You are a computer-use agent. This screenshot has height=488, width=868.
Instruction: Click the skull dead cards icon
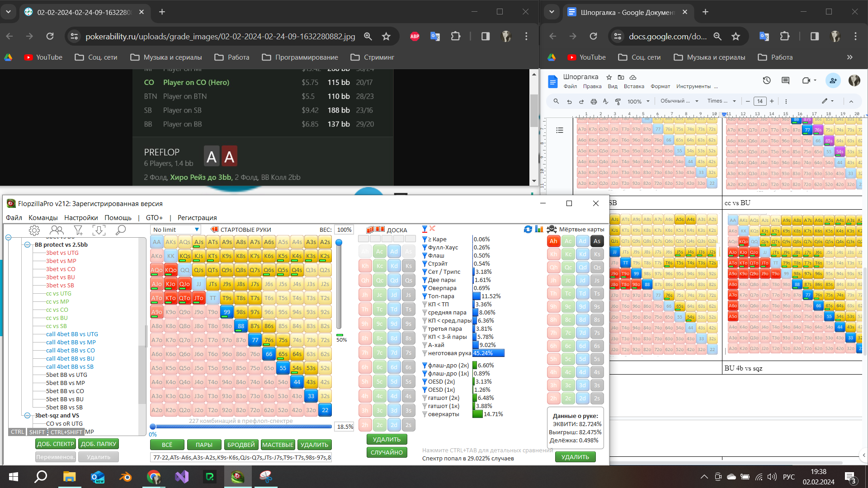coord(552,229)
